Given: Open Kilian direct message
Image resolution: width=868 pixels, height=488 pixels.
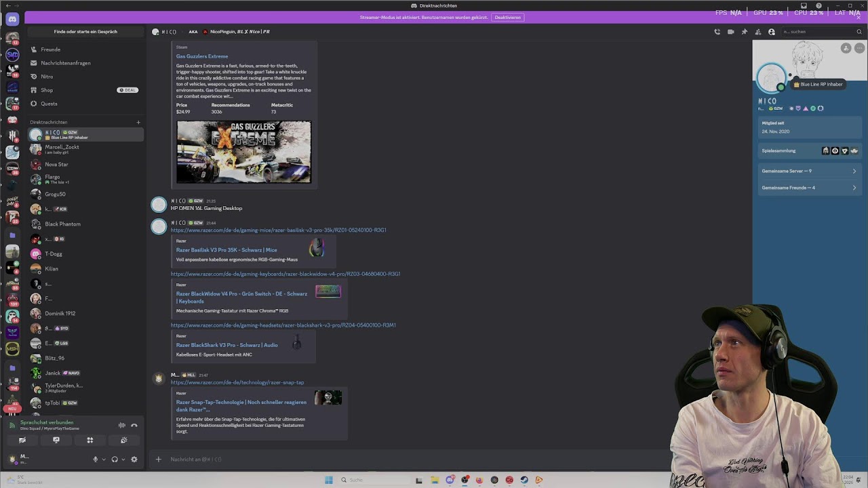Looking at the screenshot, I should 85,268.
